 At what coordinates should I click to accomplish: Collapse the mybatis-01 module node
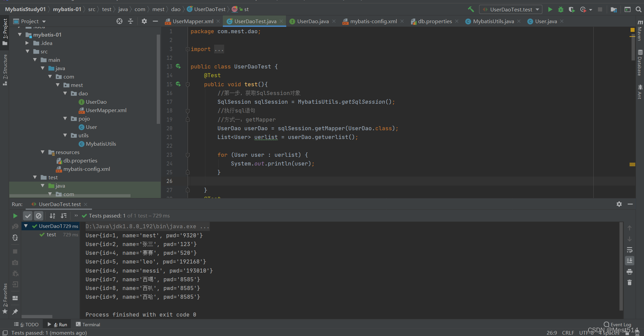[20, 35]
